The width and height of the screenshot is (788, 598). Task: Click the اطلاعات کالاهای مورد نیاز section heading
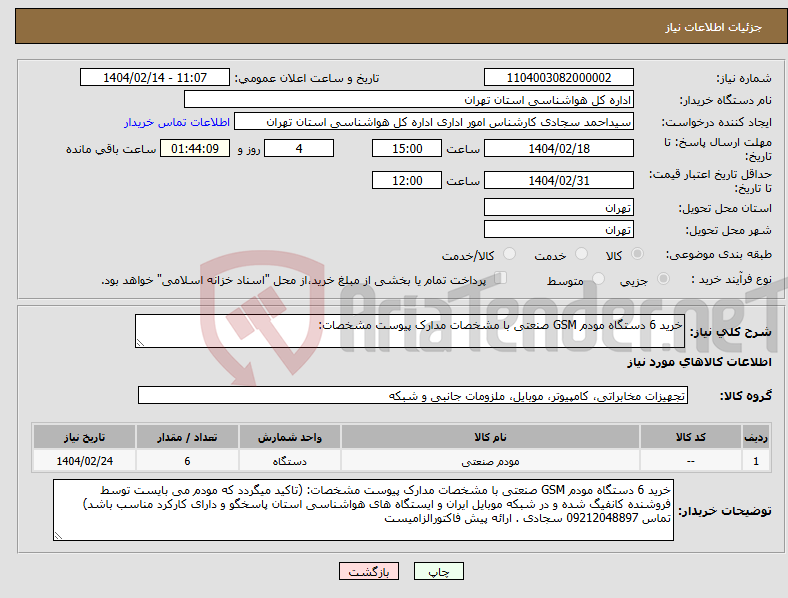699,362
